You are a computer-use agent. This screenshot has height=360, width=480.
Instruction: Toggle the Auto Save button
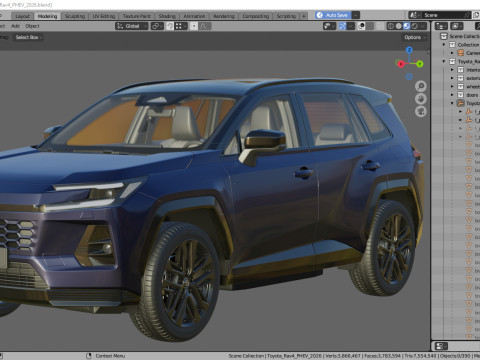[x=333, y=15]
